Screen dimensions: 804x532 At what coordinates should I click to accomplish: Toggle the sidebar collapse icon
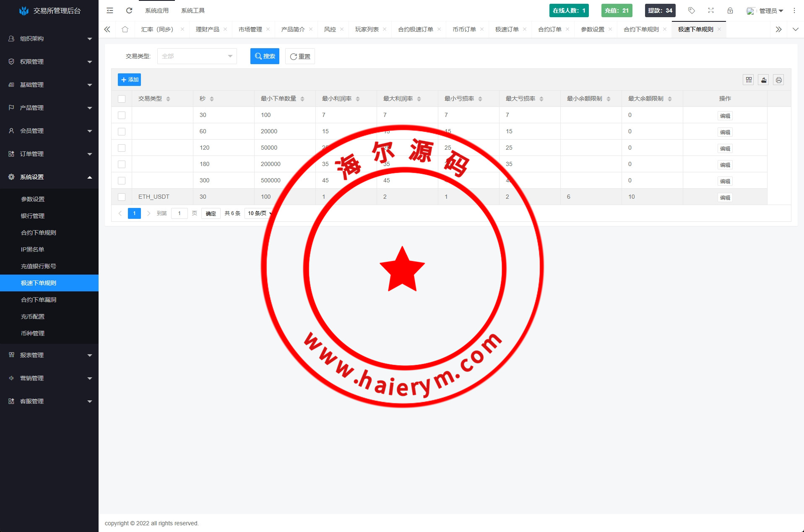110,10
